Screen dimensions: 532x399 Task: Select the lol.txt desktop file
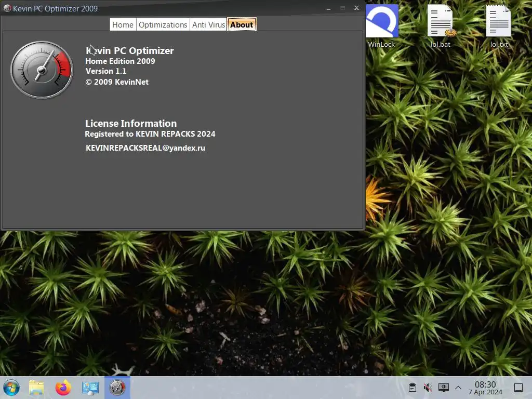499,26
